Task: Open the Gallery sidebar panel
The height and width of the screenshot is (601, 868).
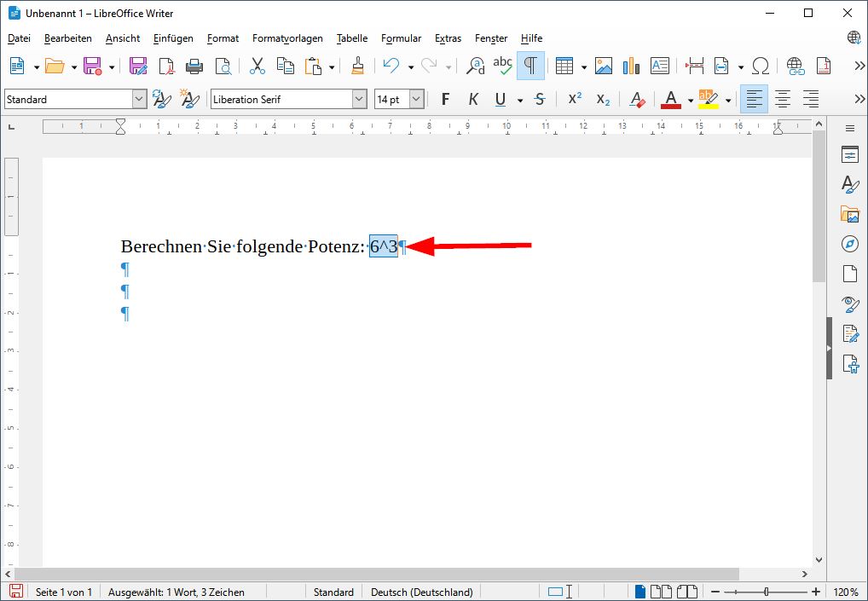Action: coord(849,214)
